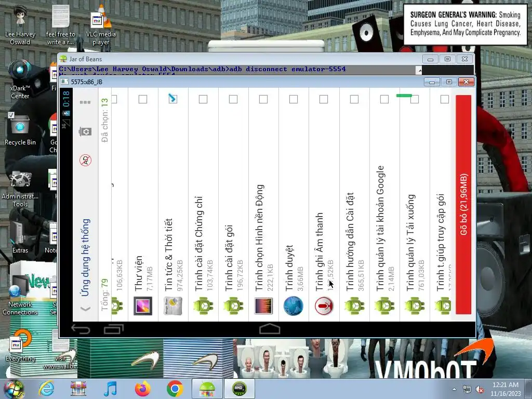Viewport: 532px width, 399px height.
Task: Open the visit www.wallb... desktop file
Action: (61, 350)
